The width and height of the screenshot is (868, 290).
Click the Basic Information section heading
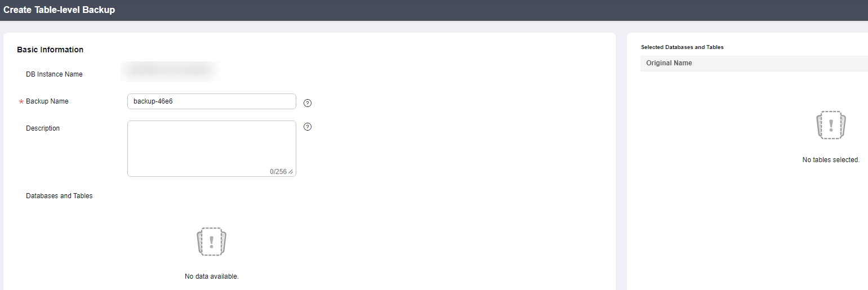pos(50,50)
